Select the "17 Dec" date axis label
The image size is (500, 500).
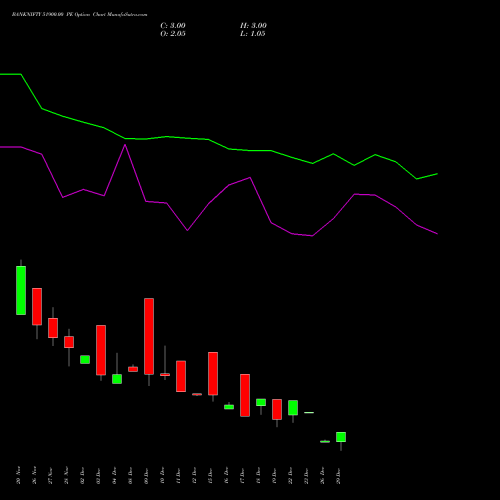[242, 476]
